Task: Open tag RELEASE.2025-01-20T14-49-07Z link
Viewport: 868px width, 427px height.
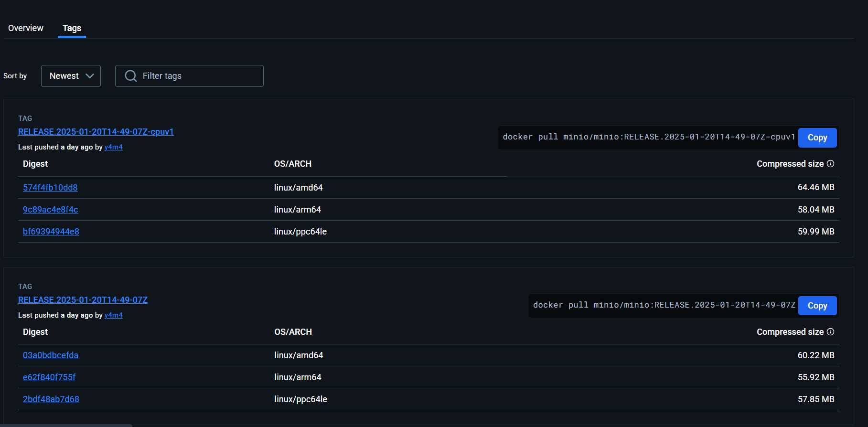Action: [x=83, y=300]
